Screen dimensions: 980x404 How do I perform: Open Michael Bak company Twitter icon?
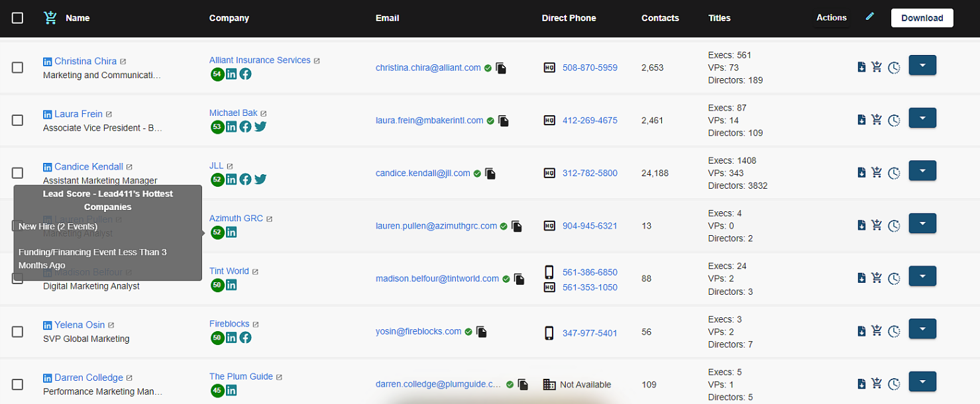pyautogui.click(x=260, y=126)
